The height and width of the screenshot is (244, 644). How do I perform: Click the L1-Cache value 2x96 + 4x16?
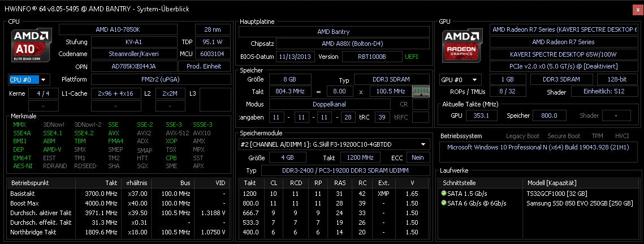pos(116,94)
